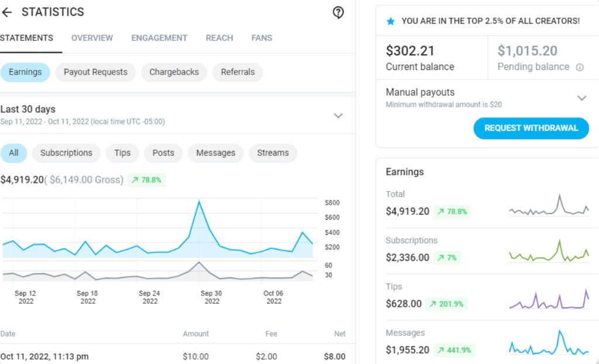Toggle the Streams earnings filter
This screenshot has width=599, height=364.
(x=273, y=153)
